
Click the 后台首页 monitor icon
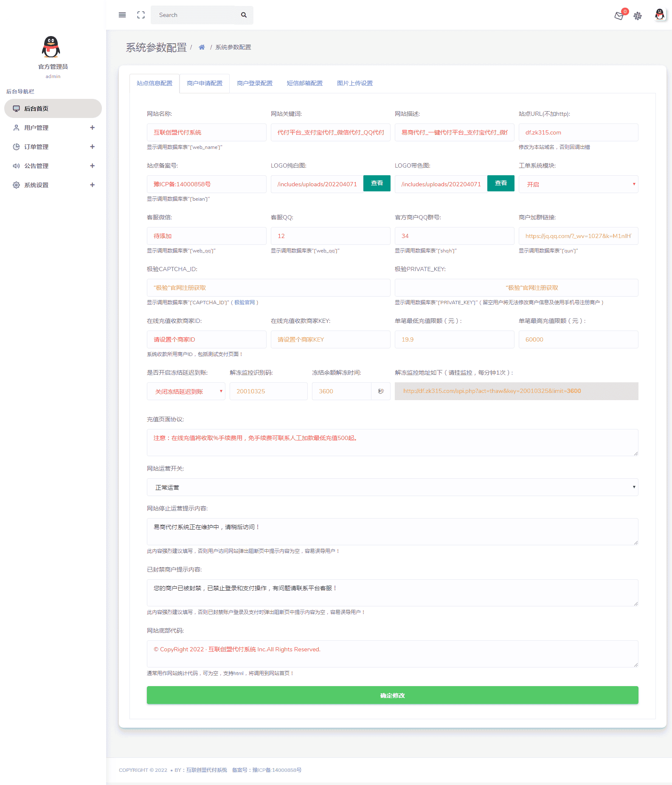point(16,109)
